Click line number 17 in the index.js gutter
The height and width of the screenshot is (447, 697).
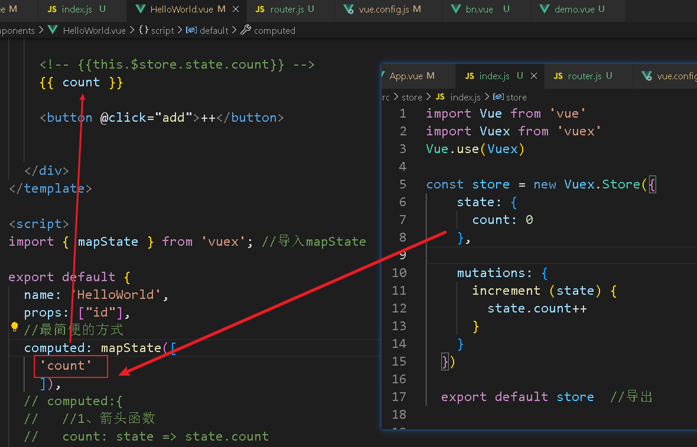point(399,397)
